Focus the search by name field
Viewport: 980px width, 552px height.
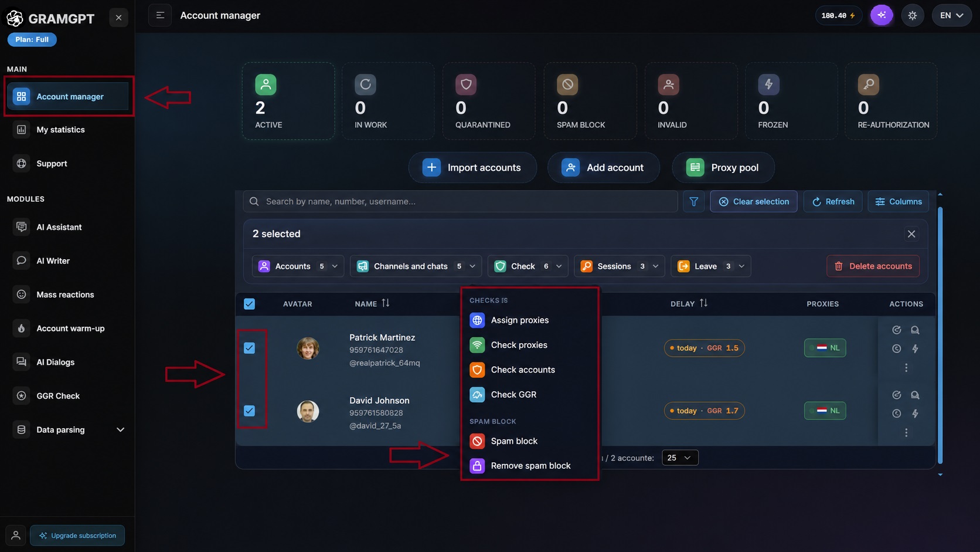coord(460,201)
